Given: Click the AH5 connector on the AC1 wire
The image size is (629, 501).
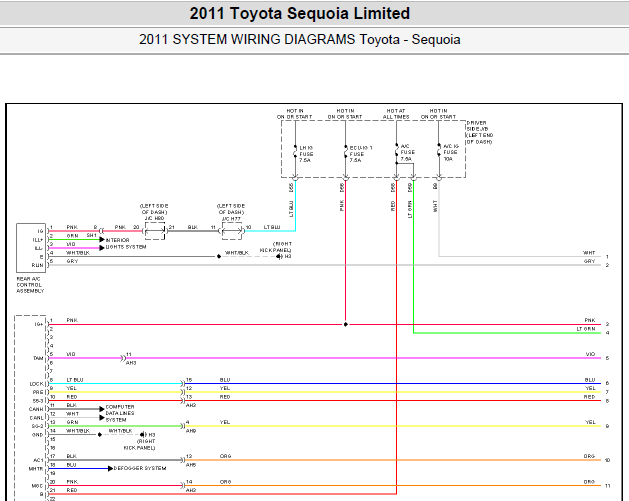Looking at the screenshot, I should (183, 460).
